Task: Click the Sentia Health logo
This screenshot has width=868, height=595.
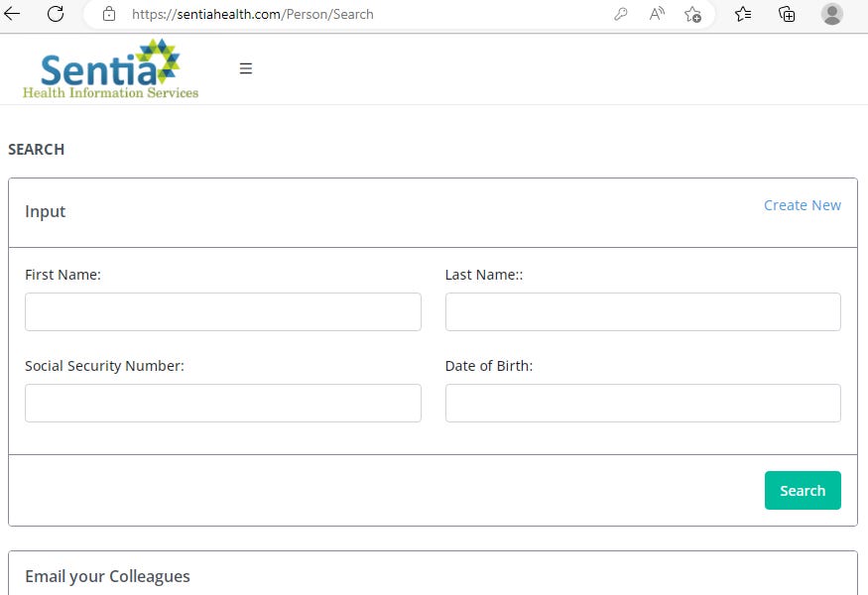Action: pos(109,69)
